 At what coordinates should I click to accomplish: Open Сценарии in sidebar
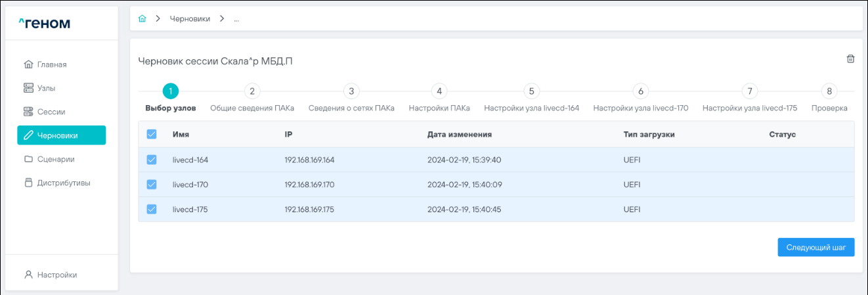click(55, 159)
